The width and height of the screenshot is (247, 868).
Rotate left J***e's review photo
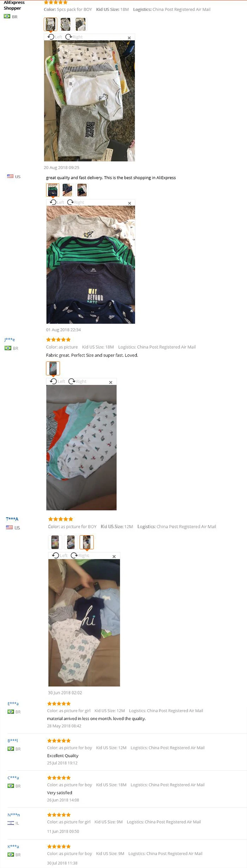[57, 381]
